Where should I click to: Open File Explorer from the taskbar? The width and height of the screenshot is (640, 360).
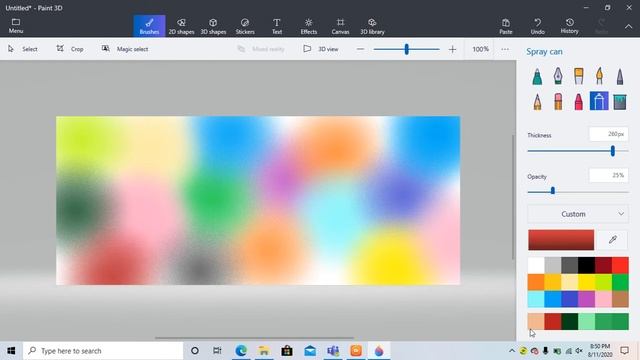[264, 351]
